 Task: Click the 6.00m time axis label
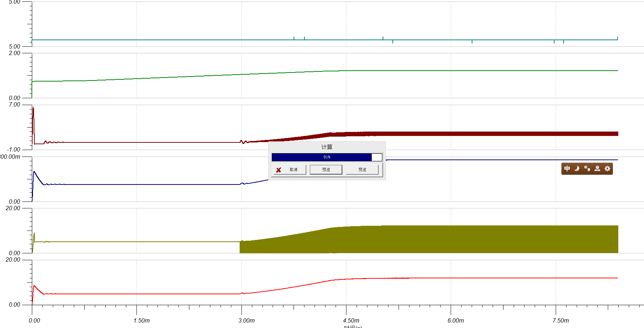point(456,320)
